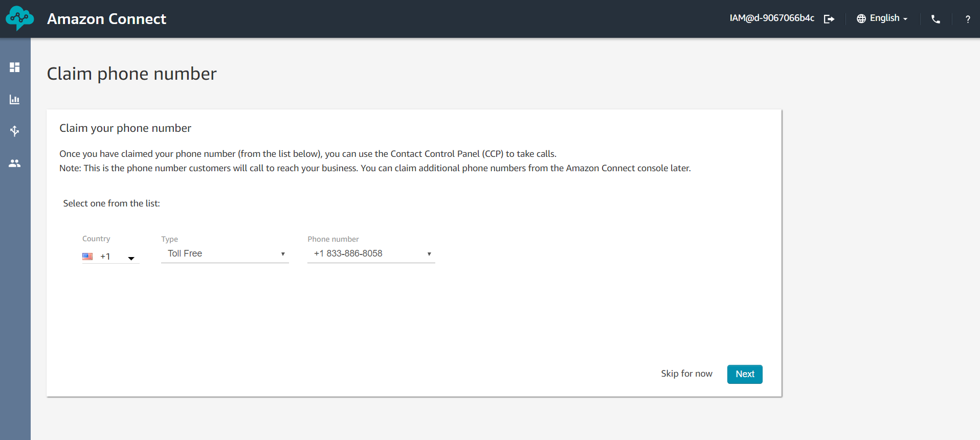Open the Type Toll Free dropdown

pos(225,253)
